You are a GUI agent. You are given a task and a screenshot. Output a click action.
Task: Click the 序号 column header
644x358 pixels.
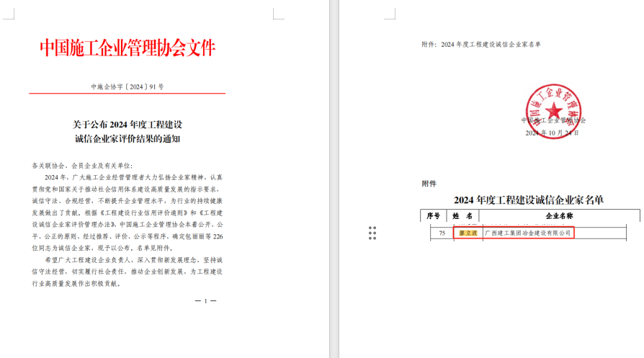[433, 215]
